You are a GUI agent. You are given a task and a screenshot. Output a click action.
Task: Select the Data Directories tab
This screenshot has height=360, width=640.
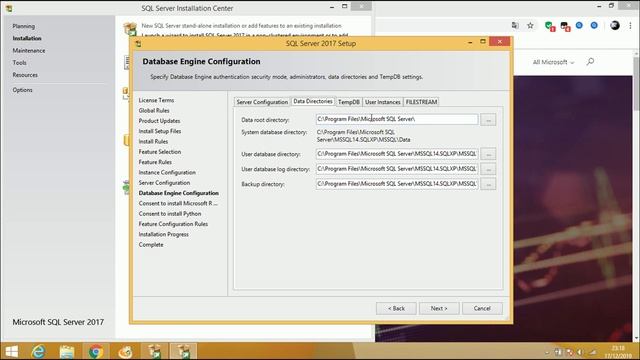coord(313,101)
